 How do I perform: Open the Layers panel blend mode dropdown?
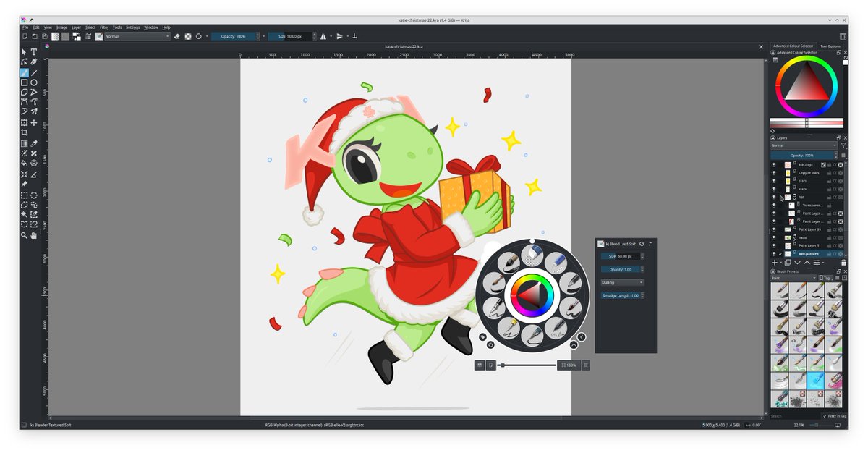coord(804,145)
